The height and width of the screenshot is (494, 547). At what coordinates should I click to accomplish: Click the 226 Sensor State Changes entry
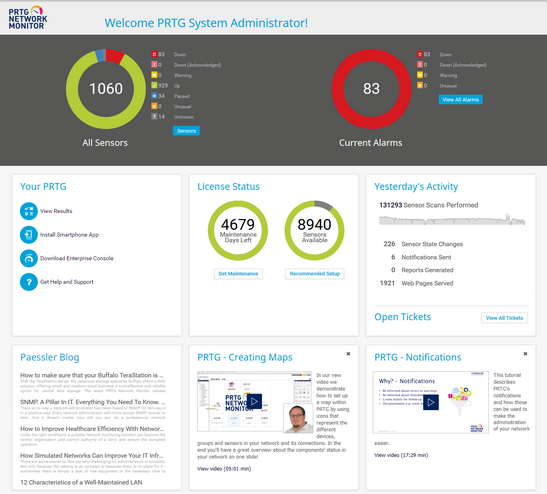point(423,244)
